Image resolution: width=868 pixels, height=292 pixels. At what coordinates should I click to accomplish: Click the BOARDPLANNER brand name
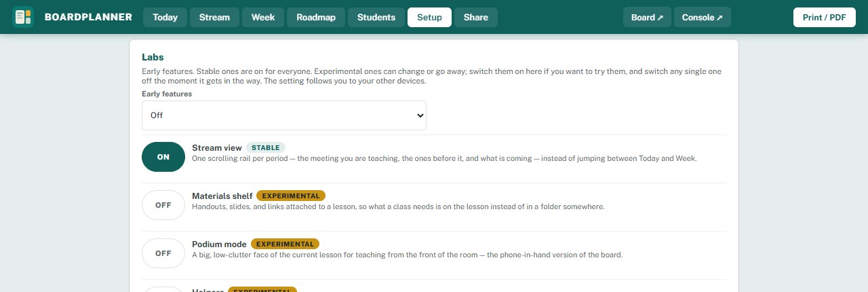pyautogui.click(x=88, y=17)
